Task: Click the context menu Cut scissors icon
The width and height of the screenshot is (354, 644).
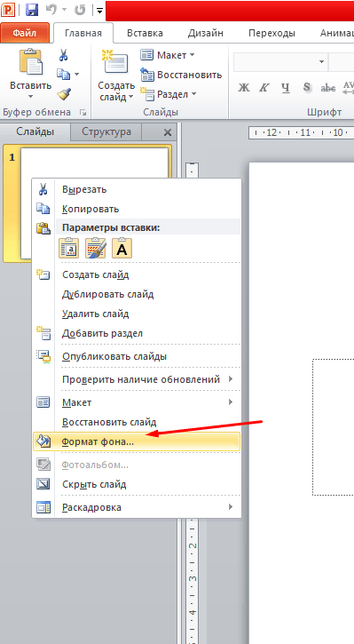Action: [43, 189]
